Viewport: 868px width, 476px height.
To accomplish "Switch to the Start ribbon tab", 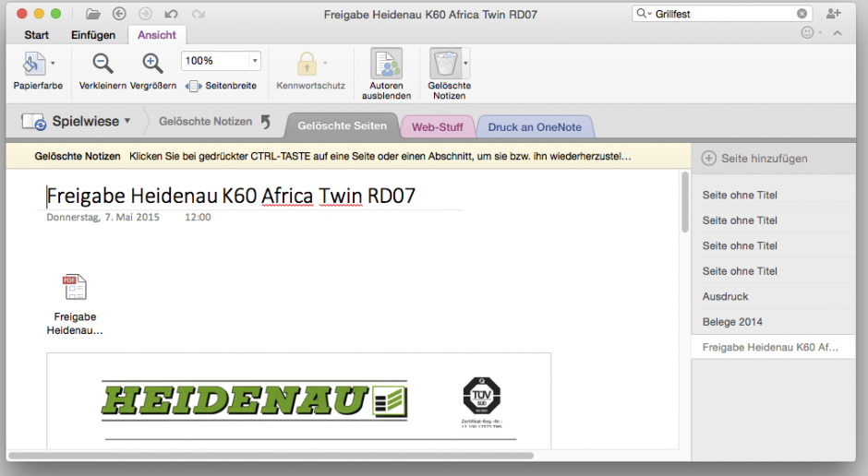I will [37, 35].
